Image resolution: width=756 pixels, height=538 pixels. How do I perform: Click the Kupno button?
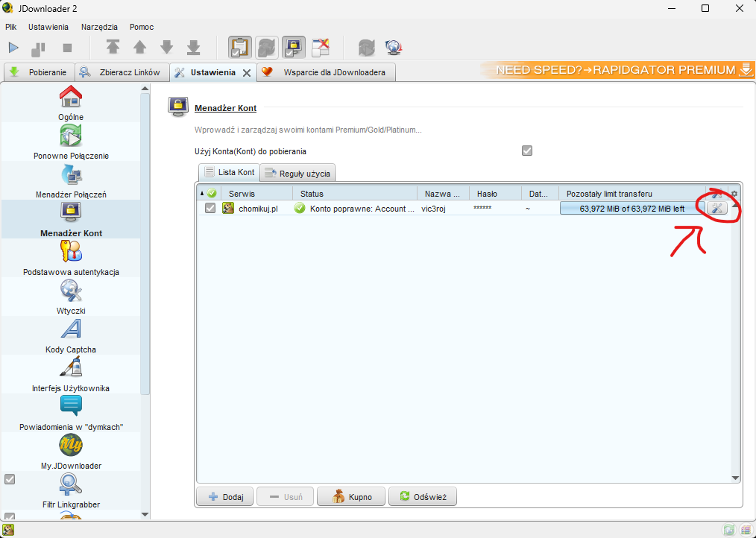click(351, 496)
